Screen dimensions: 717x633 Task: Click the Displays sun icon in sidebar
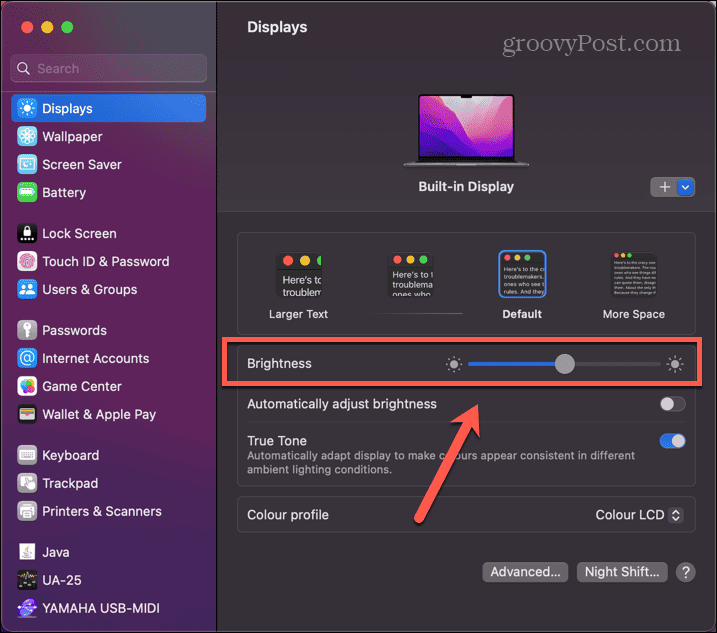pyautogui.click(x=27, y=108)
